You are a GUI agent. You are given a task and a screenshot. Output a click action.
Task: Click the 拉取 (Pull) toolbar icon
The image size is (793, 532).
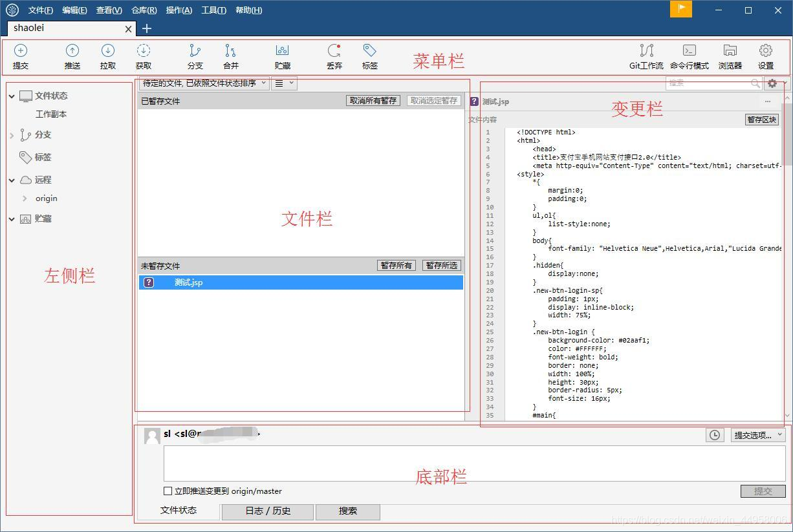tap(108, 51)
